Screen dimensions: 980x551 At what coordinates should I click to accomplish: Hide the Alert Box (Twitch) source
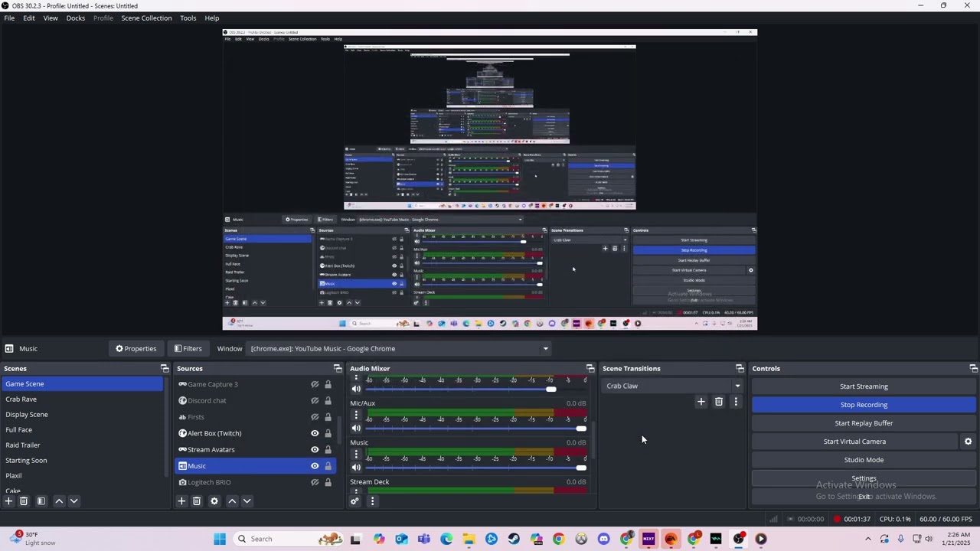click(x=315, y=433)
